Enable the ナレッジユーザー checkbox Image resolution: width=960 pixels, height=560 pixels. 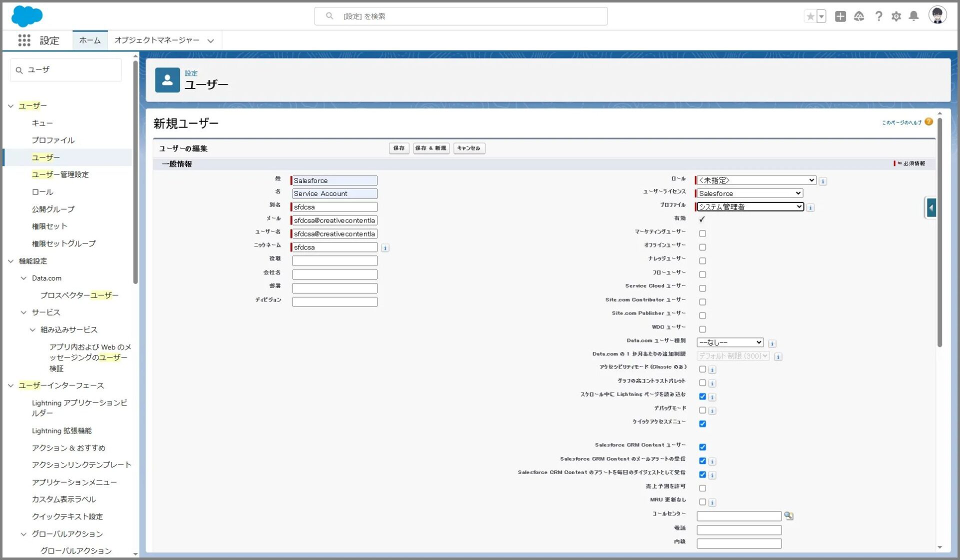pos(702,260)
